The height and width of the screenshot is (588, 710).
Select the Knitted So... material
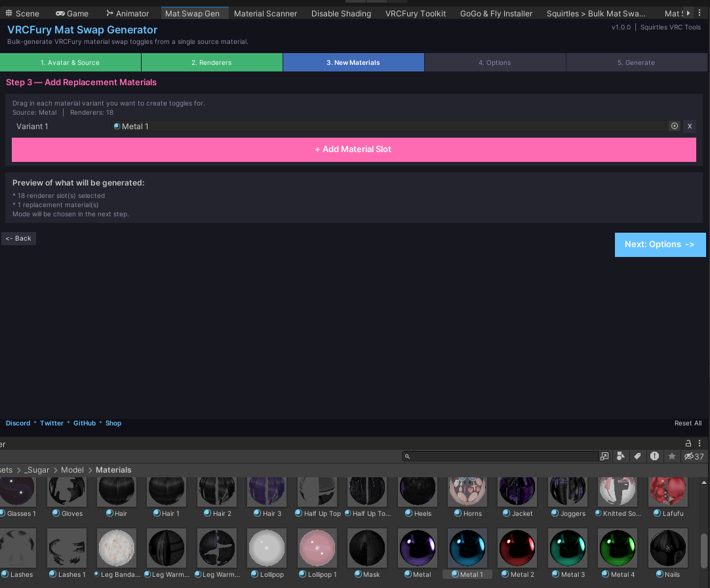pos(618,497)
